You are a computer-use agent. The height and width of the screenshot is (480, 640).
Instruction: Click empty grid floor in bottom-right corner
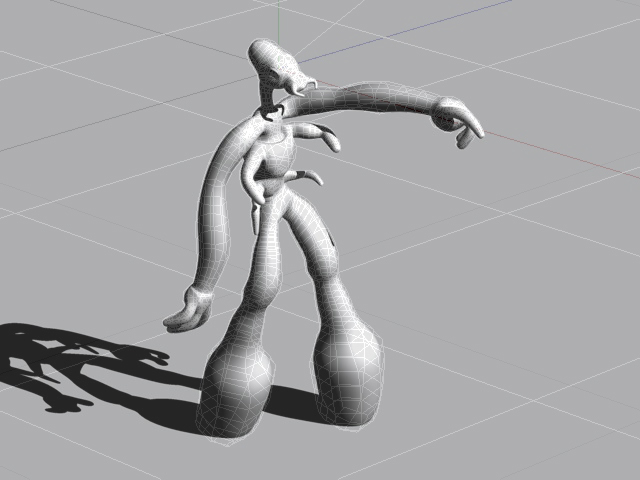point(560,430)
